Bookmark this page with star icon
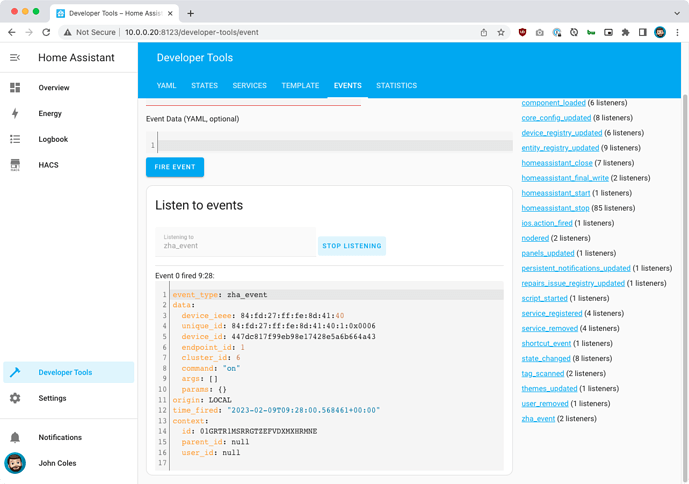 click(x=501, y=32)
